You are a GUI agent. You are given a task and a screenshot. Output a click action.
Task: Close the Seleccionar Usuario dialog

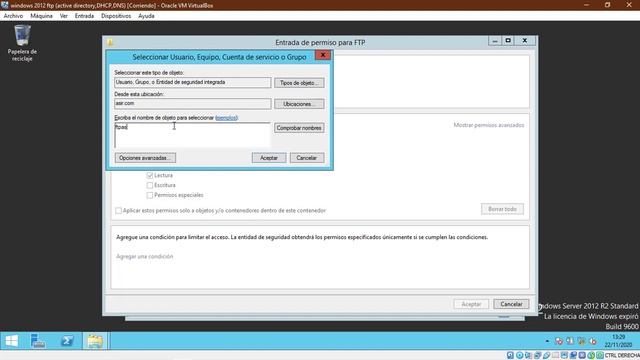click(x=322, y=55)
